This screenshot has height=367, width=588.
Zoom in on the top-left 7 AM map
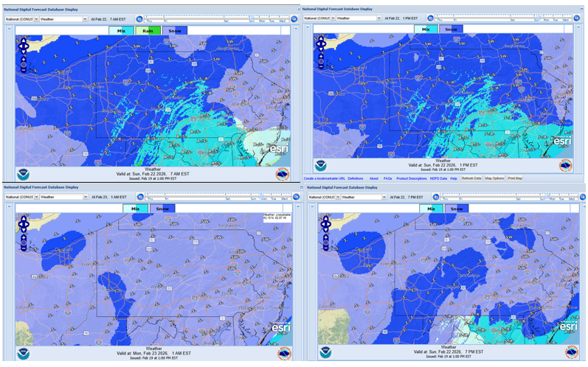24,57
